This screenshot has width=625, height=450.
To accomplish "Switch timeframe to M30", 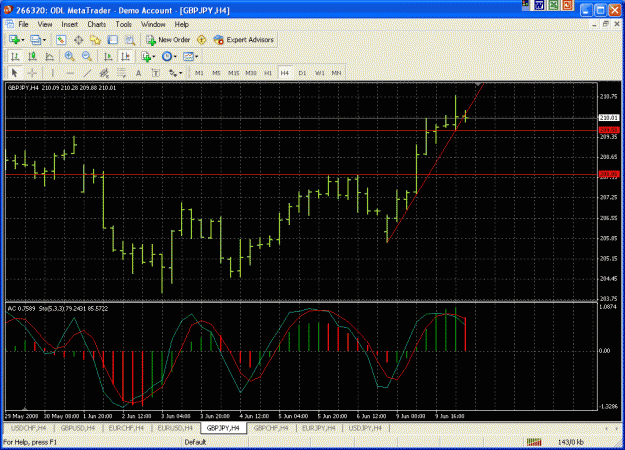I will point(250,73).
